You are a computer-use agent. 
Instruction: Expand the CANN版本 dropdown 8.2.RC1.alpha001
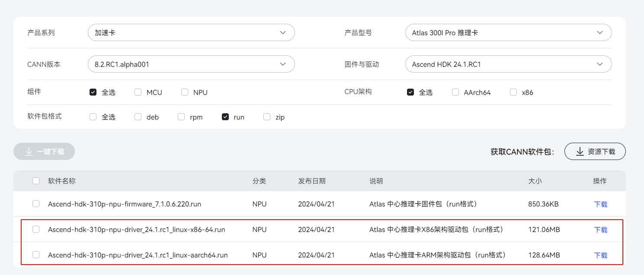[x=191, y=64]
